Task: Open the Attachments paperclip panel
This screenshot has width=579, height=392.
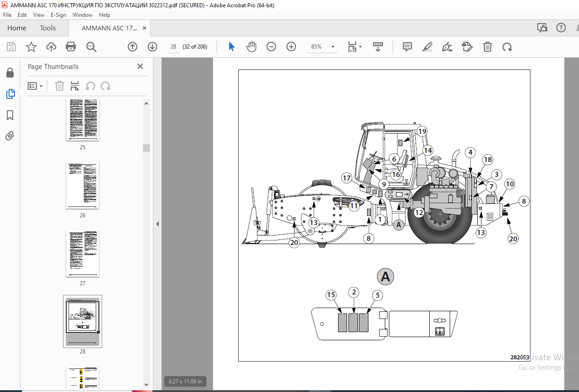Action: coord(10,136)
